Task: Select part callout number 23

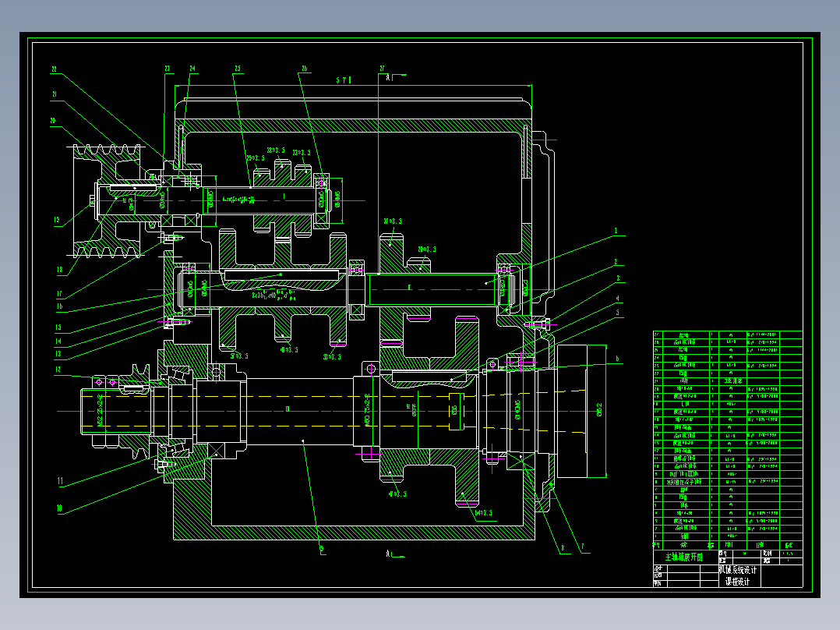Action: [x=167, y=69]
